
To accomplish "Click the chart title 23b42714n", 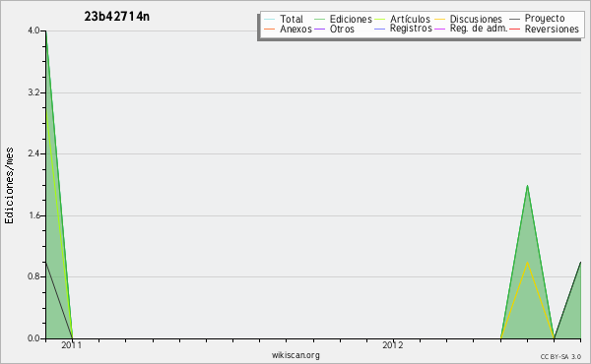I will 116,17.
